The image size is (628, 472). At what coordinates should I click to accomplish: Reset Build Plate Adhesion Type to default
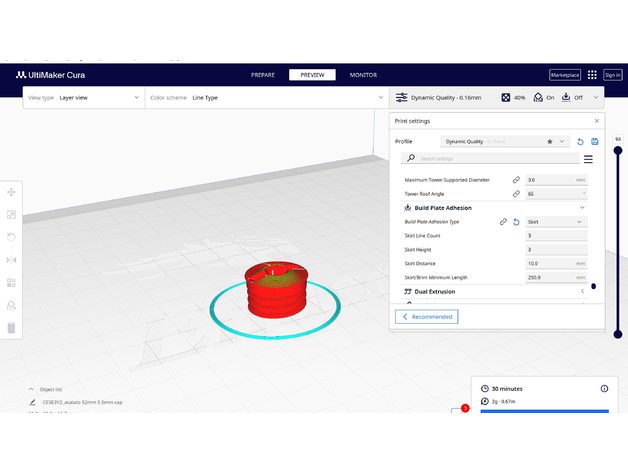[516, 222]
